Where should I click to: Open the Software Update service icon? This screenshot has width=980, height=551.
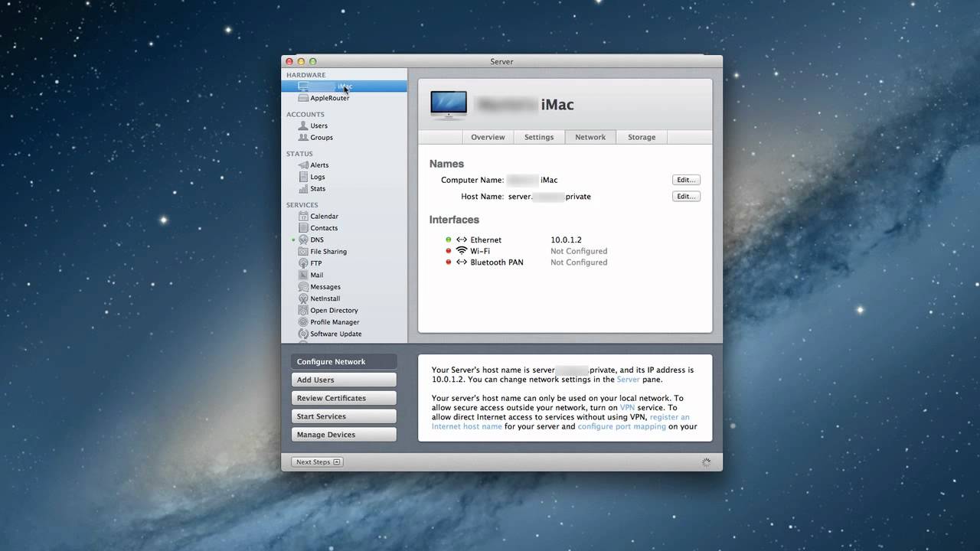pyautogui.click(x=304, y=334)
